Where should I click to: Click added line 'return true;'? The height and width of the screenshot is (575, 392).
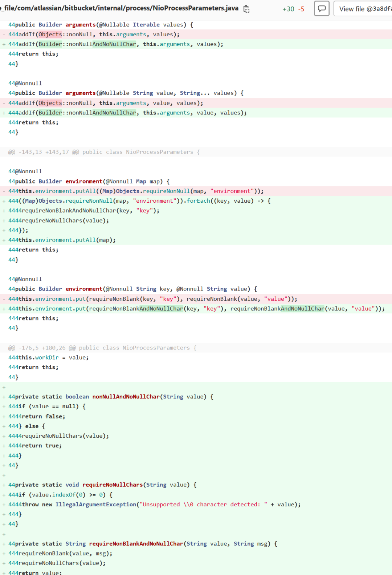tap(196, 446)
